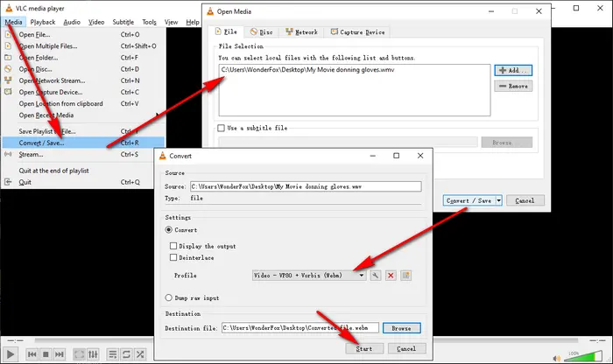The width and height of the screenshot is (613, 364).
Task: Maximize the Convert dialog window
Action: 397,156
